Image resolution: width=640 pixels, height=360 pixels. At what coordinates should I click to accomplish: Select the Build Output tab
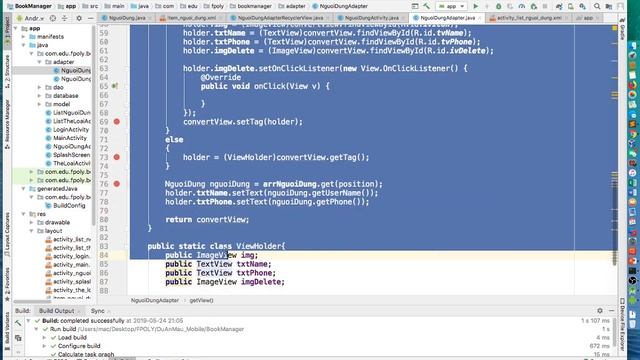57,311
